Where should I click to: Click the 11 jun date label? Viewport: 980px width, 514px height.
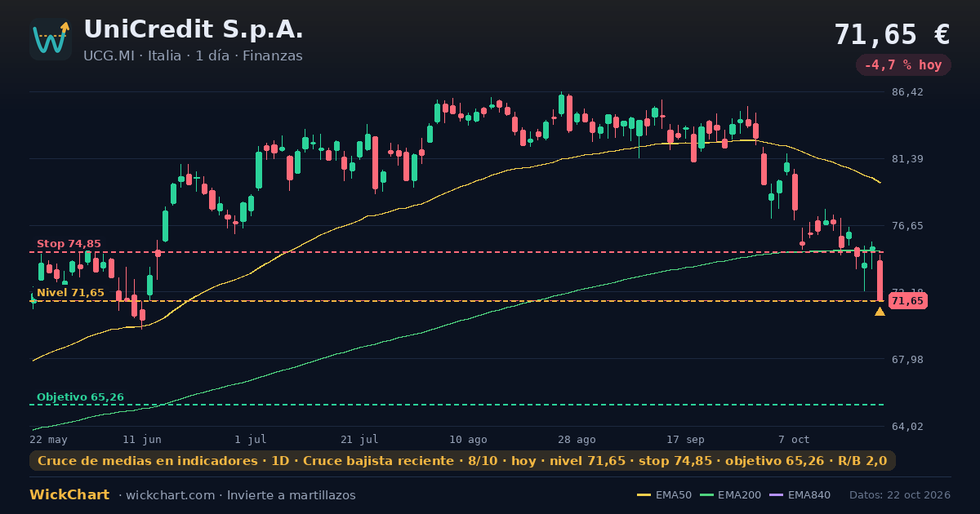142,439
